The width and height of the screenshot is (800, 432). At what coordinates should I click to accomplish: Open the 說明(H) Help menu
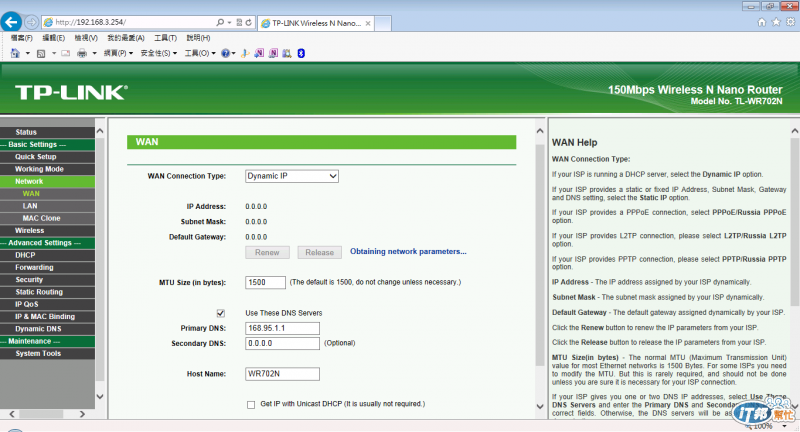(x=198, y=38)
